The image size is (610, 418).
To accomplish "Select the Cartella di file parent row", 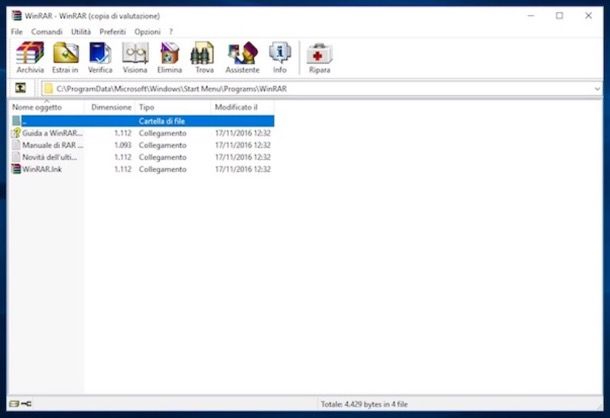I will (x=143, y=121).
